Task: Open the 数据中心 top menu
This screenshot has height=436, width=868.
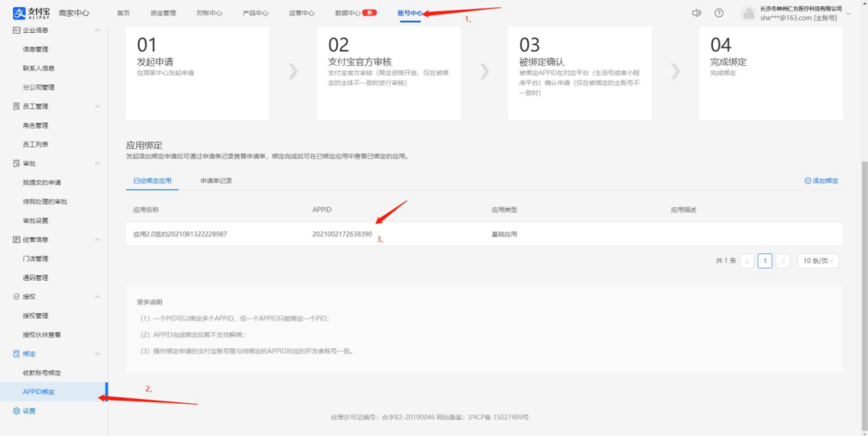Action: point(348,13)
